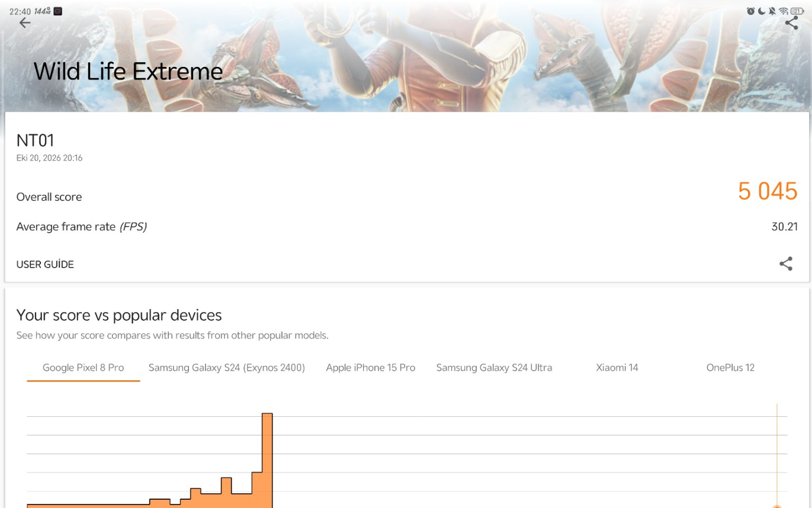Image resolution: width=812 pixels, height=508 pixels.
Task: Tap the 144 Hz refresh rate indicator
Action: (42, 11)
